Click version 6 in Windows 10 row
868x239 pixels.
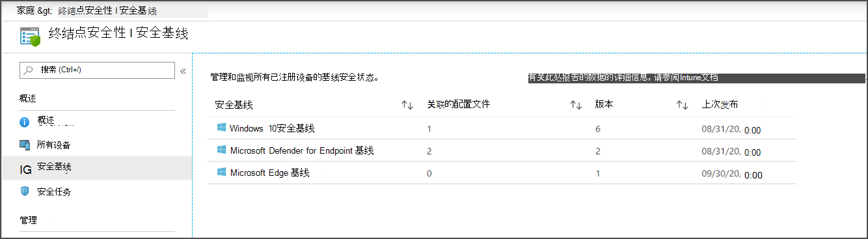[598, 128]
